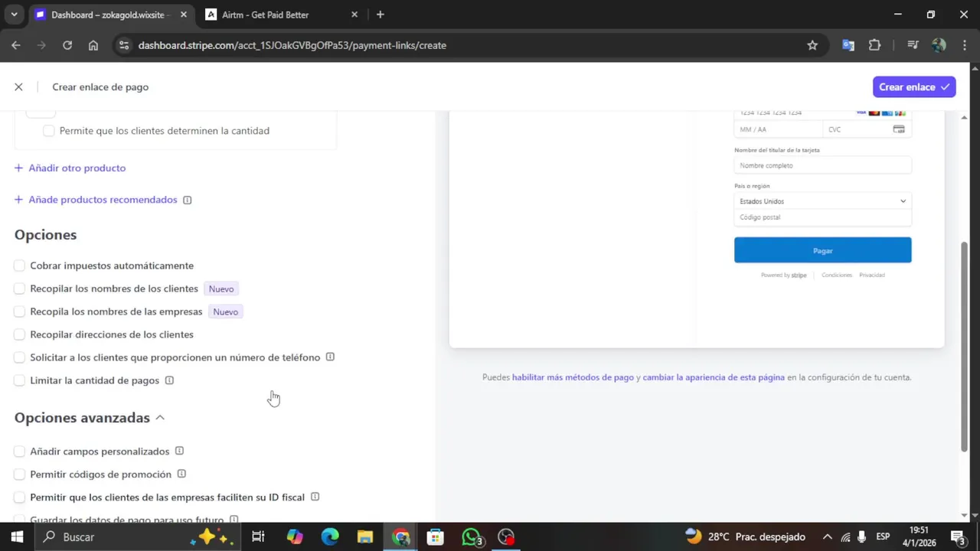Open the Chrome profile avatar
The height and width of the screenshot is (551, 980).
click(939, 45)
